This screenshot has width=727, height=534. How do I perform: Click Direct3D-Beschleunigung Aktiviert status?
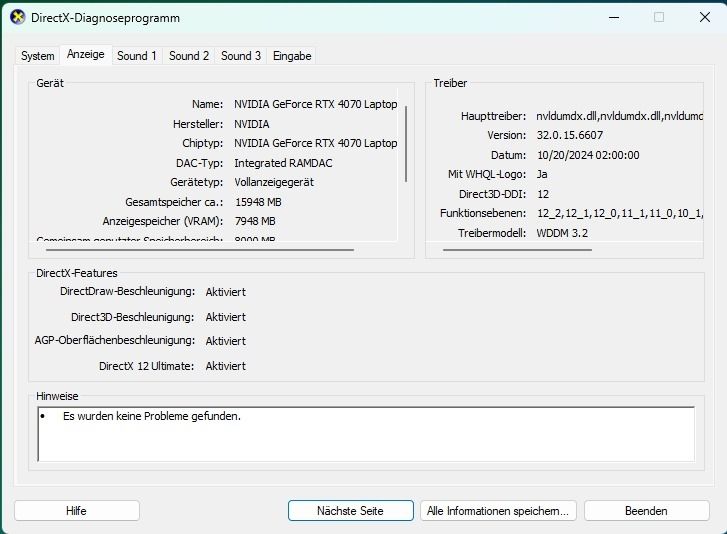[x=226, y=317]
